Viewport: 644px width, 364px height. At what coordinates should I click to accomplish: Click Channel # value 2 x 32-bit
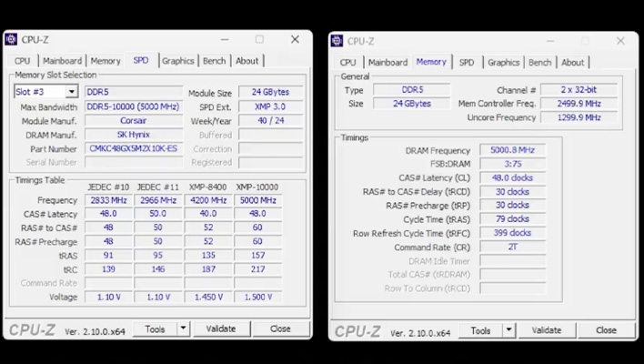click(579, 89)
